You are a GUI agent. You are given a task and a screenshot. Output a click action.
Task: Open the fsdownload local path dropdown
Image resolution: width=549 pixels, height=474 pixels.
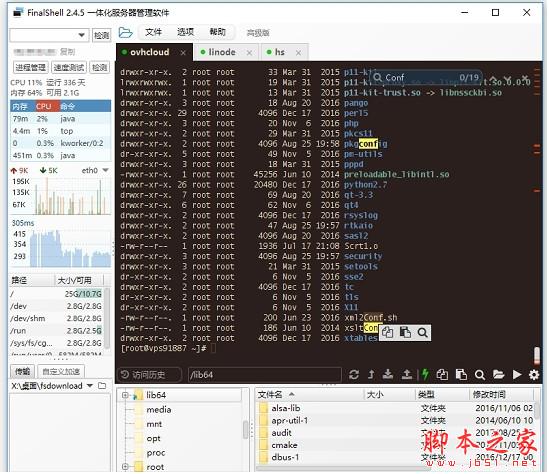click(90, 386)
